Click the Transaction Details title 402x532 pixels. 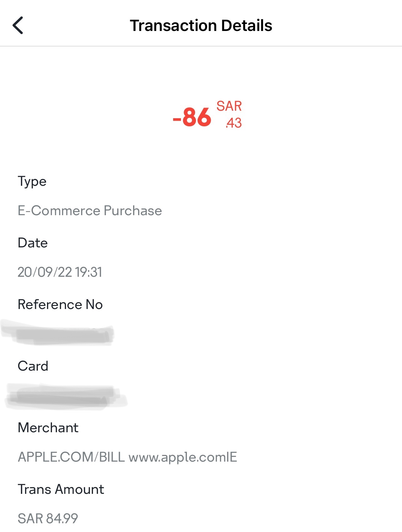coord(201,25)
